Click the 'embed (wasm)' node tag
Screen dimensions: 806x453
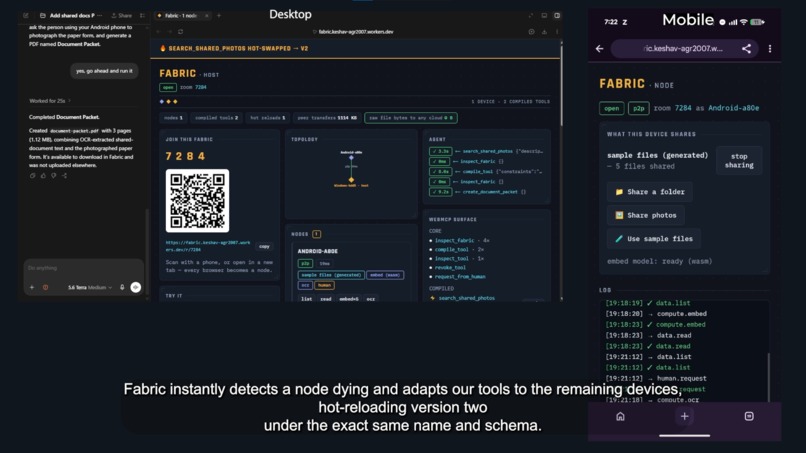(x=385, y=275)
